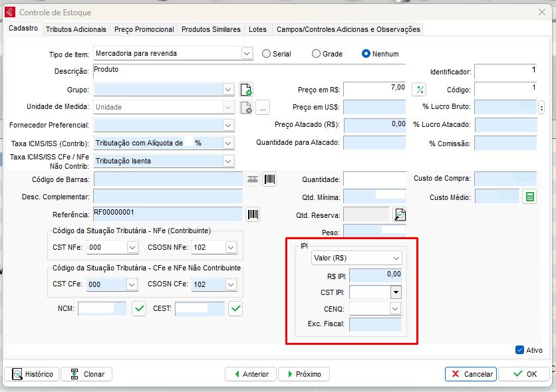Viewport: 556px width, 392px height.
Task: Click the CEST input field
Action: point(200,309)
